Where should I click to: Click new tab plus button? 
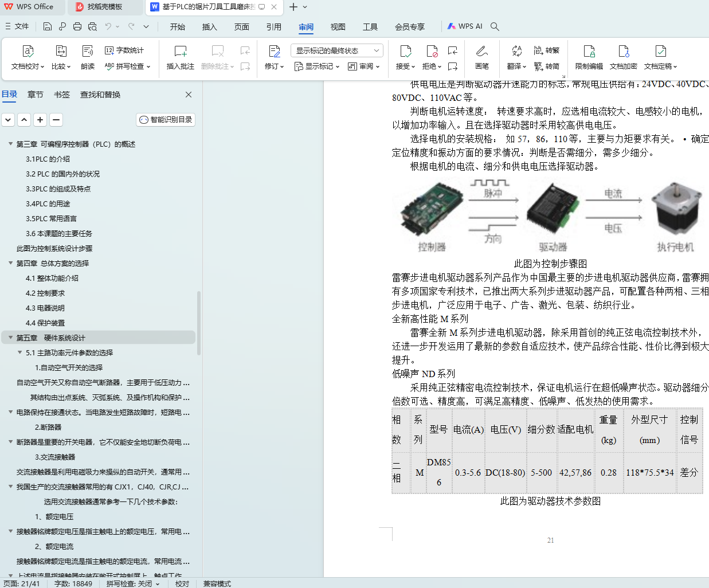(x=293, y=7)
